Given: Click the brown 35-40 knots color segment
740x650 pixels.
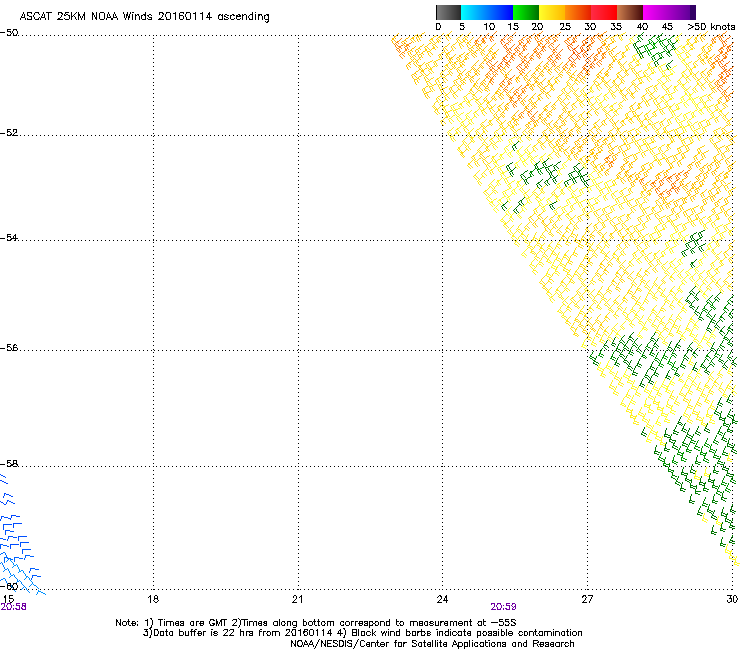Looking at the screenshot, I should coord(630,12).
